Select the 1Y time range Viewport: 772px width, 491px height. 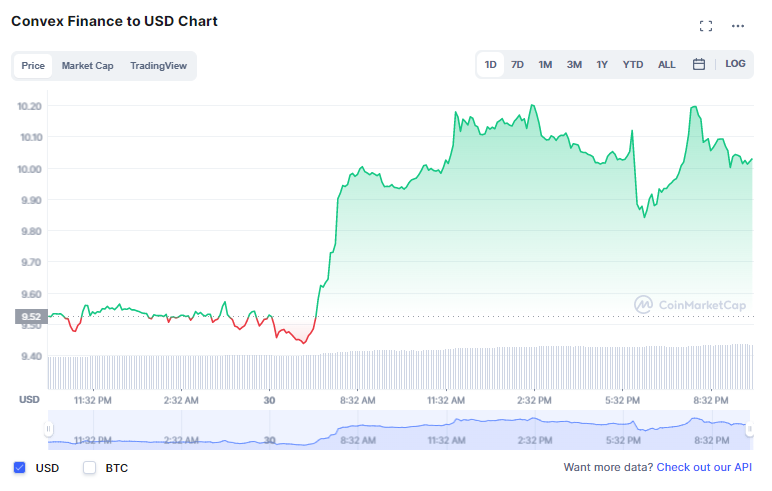click(602, 65)
